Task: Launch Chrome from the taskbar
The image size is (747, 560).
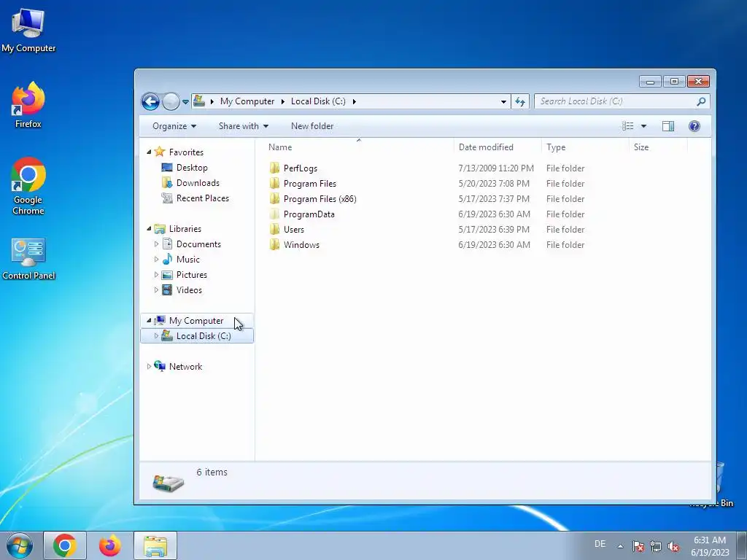Action: point(65,545)
